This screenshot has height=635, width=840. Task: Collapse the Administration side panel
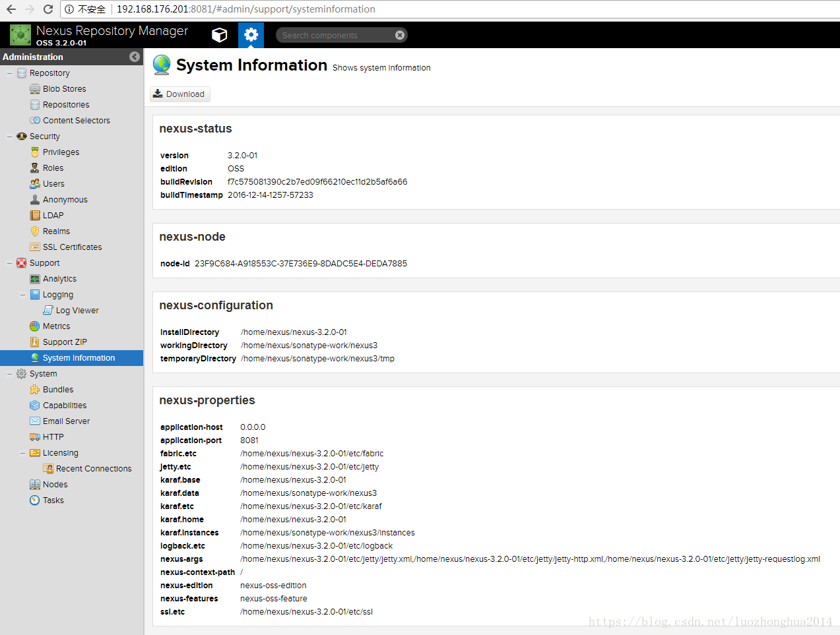[x=135, y=57]
